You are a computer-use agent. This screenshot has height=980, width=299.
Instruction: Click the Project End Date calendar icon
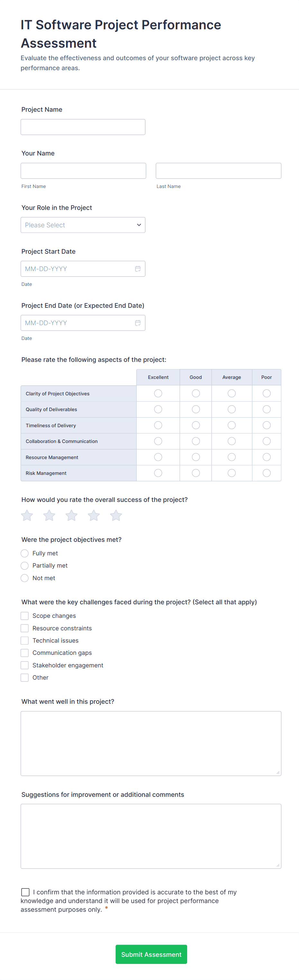[x=138, y=323]
